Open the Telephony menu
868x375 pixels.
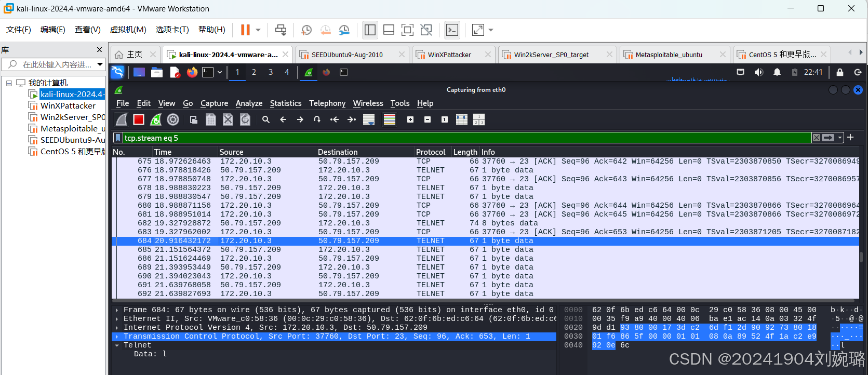(x=327, y=103)
